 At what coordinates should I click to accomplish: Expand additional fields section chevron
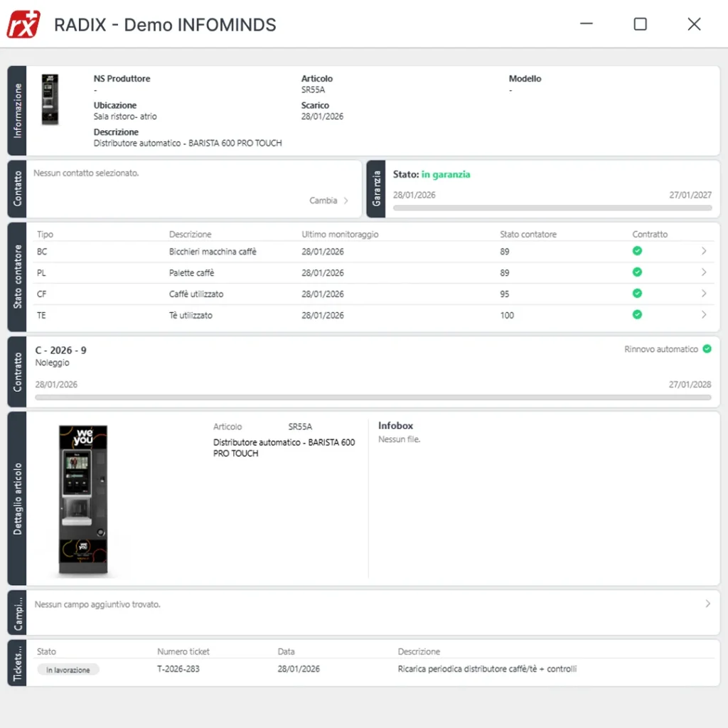(707, 604)
